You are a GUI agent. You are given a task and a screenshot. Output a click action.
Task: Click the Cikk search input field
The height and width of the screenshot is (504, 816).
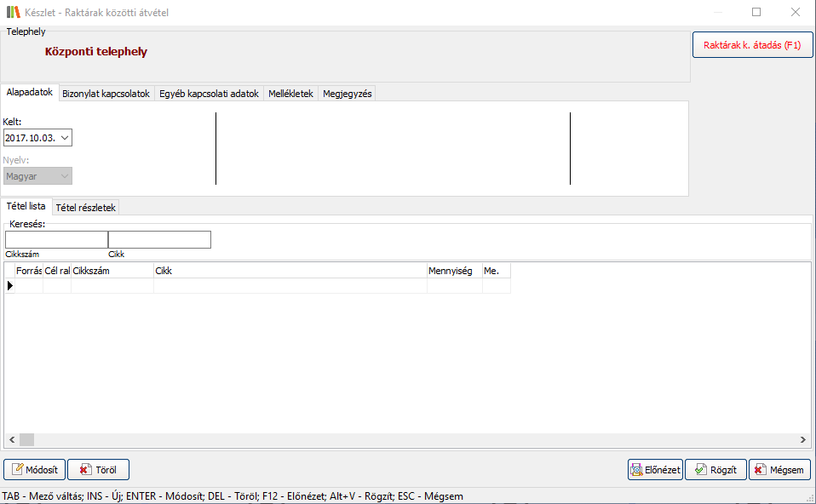tap(159, 239)
